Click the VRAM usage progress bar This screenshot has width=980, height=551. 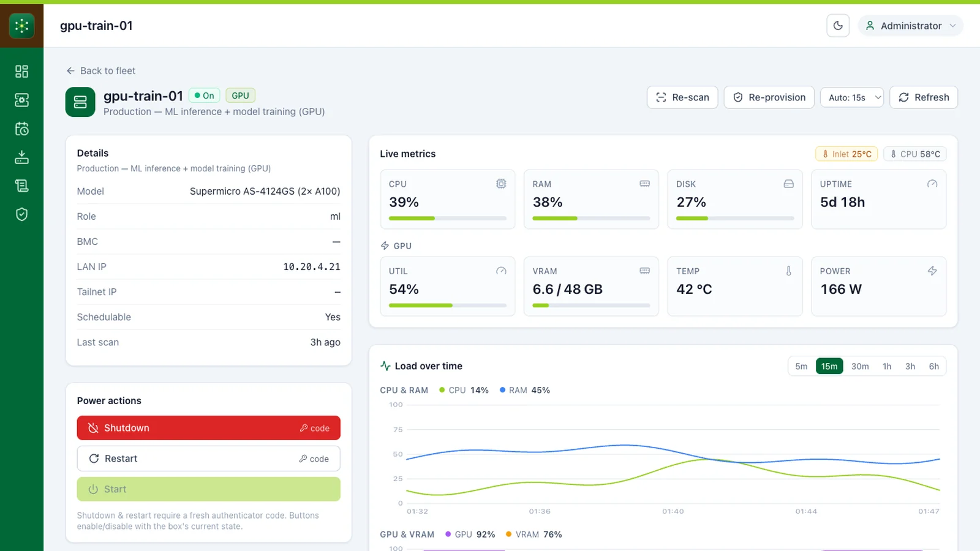coord(591,305)
